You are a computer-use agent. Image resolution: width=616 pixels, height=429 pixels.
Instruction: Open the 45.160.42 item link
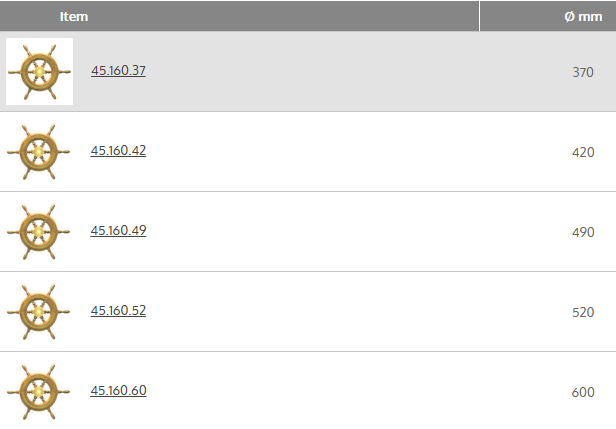point(118,151)
